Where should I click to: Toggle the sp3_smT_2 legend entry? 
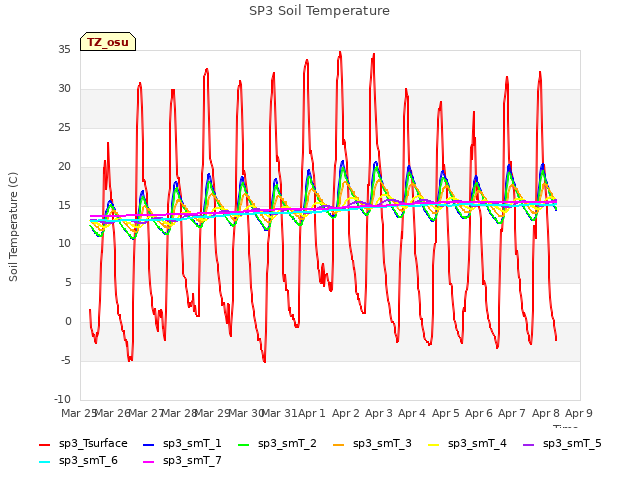click(277, 444)
